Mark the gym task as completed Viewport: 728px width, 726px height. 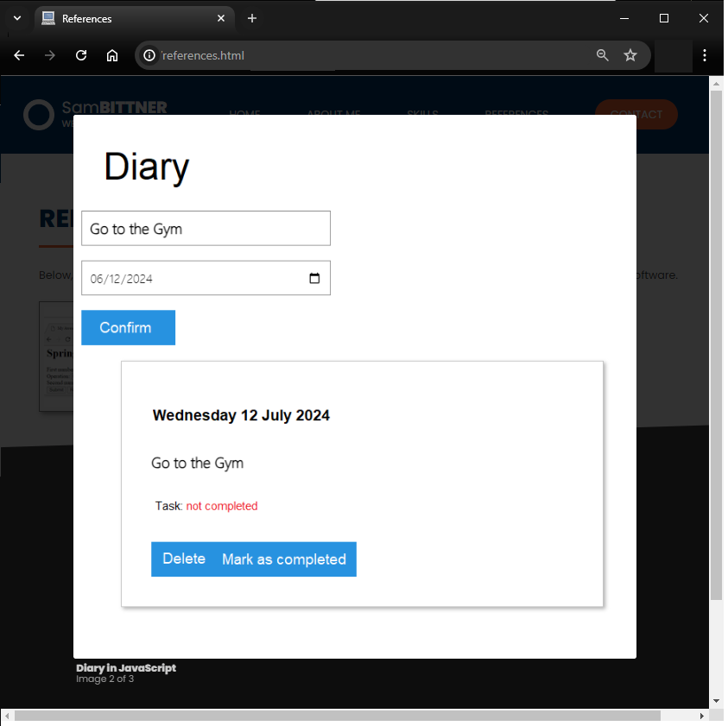(x=284, y=559)
